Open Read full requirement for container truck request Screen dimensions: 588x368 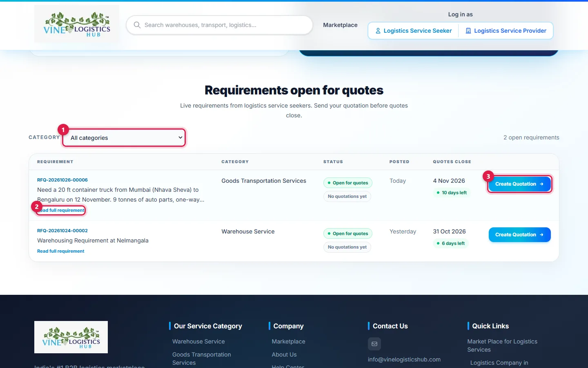tap(61, 210)
